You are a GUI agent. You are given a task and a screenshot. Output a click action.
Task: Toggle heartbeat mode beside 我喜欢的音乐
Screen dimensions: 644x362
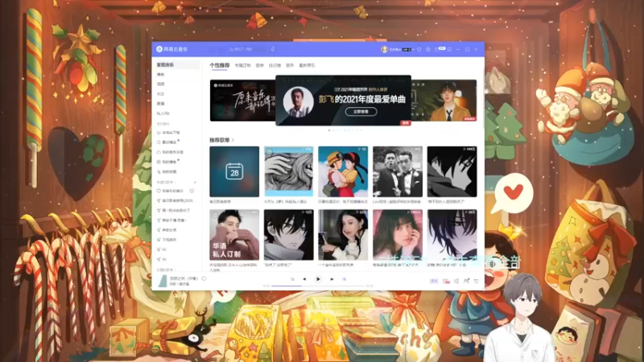coord(192,191)
